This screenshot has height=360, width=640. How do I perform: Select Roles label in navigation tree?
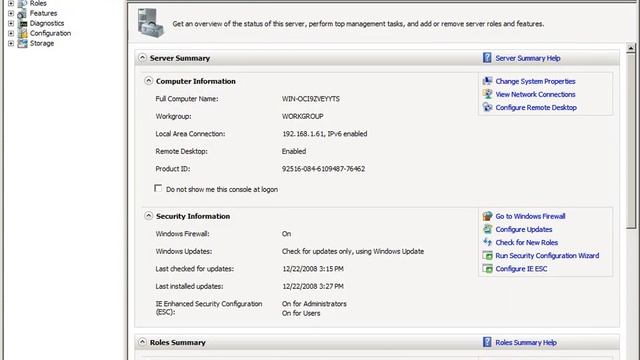[38, 3]
